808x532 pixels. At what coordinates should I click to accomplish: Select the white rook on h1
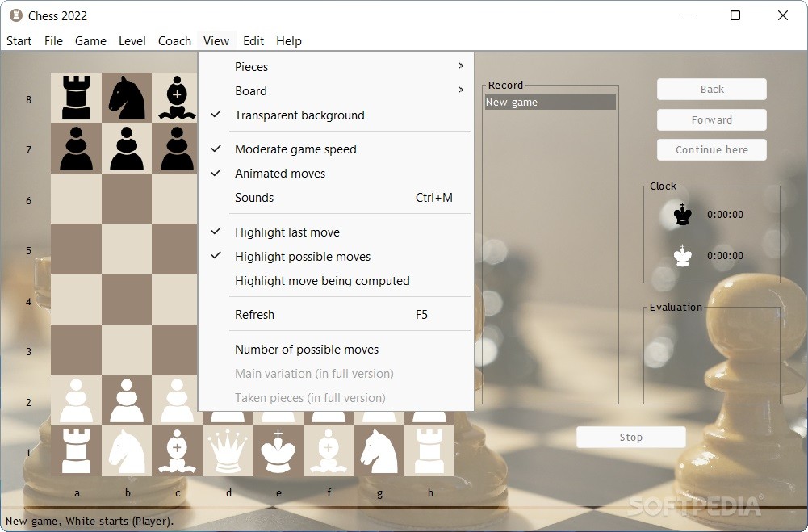coord(429,451)
